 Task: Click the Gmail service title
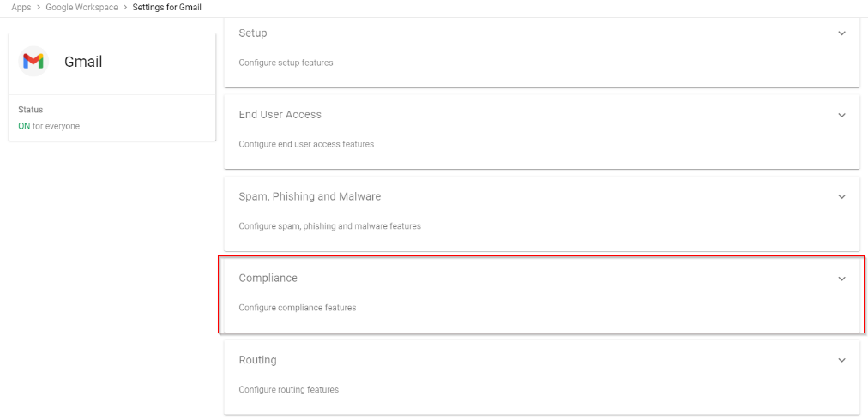point(83,62)
